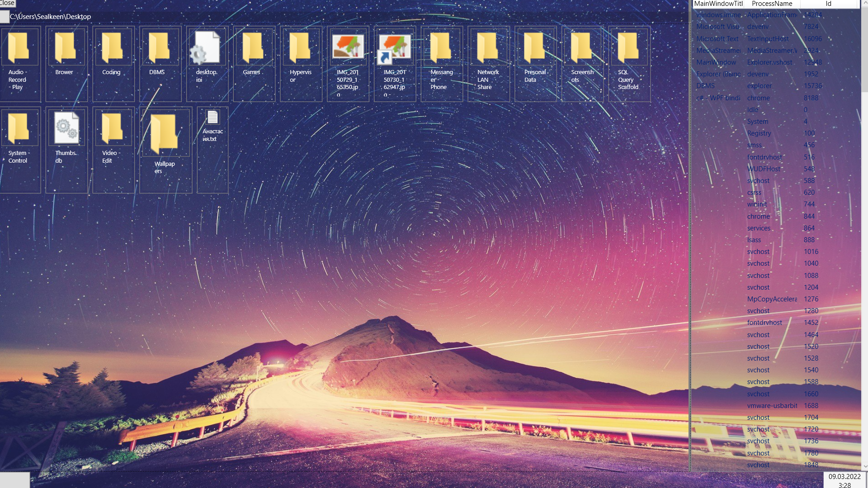Open the Audio Record Play folder
The height and width of the screenshot is (488, 868).
19,47
